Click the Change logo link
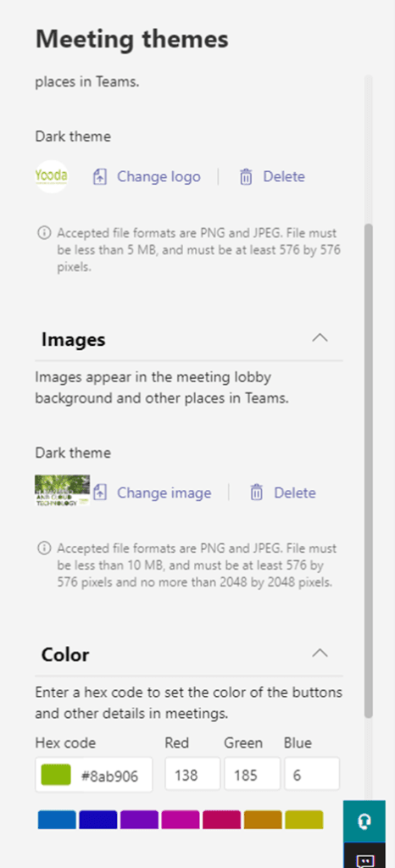The width and height of the screenshot is (395, 868). [x=159, y=177]
